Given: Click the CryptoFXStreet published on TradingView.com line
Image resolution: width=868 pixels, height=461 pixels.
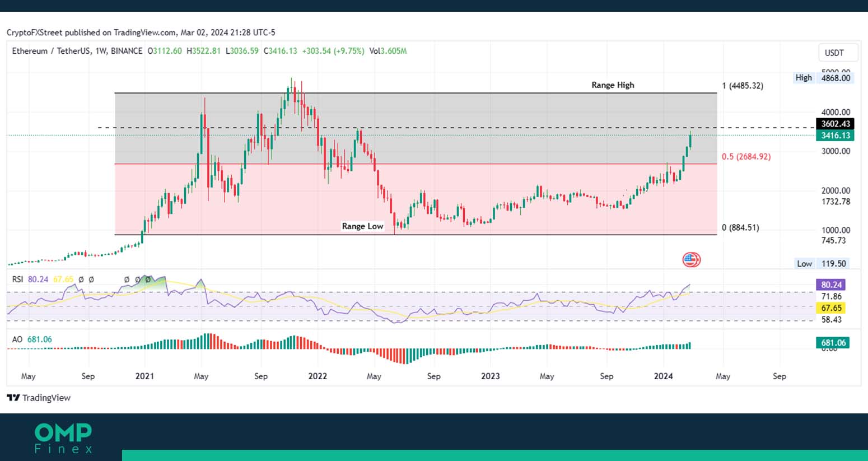Looking at the screenshot, I should 141,32.
